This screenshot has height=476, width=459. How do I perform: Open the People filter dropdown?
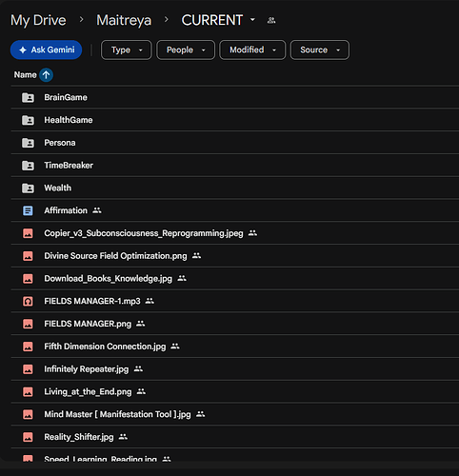[x=186, y=50]
